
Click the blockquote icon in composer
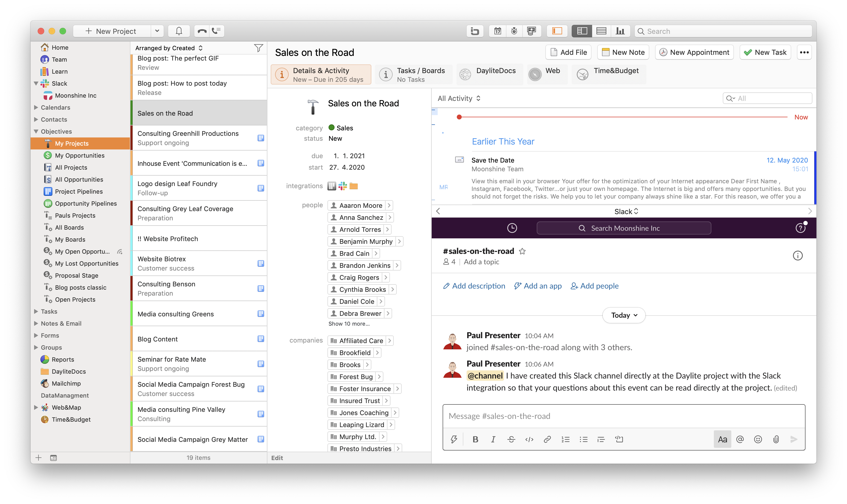pyautogui.click(x=601, y=439)
